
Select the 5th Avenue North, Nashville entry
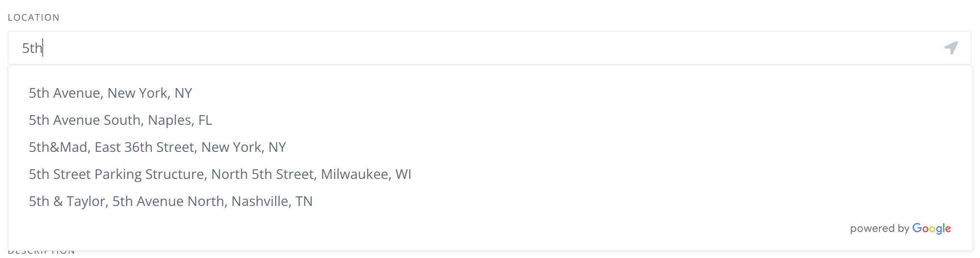point(170,201)
